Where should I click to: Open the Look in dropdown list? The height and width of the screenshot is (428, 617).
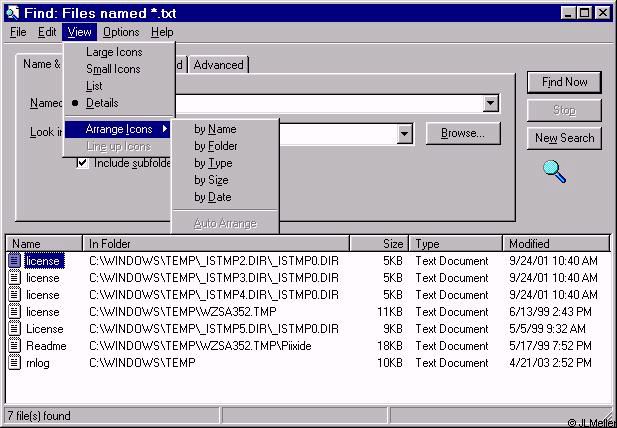pyautogui.click(x=405, y=134)
